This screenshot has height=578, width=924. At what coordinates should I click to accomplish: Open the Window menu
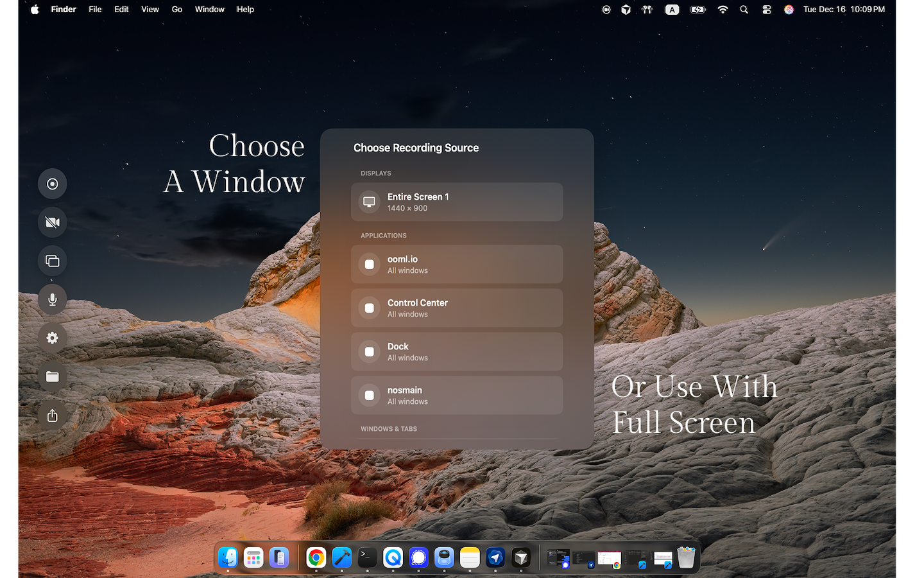coord(210,10)
